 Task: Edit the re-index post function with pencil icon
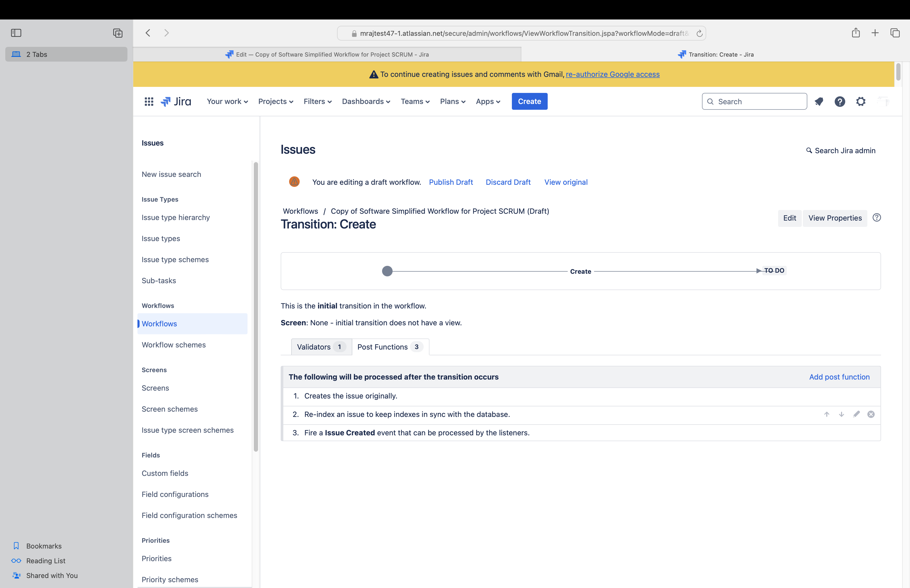coord(857,414)
